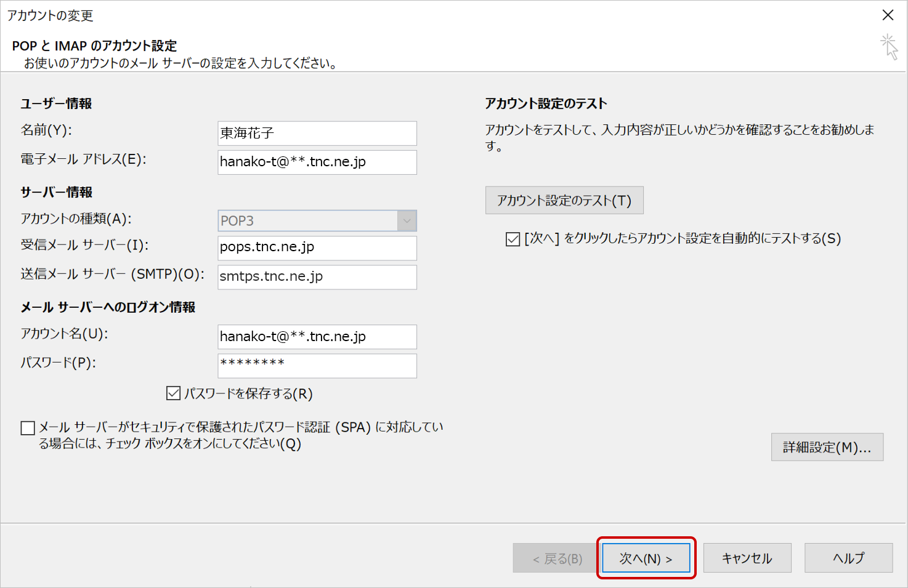Open 詳細設定(M)... settings
Screen dimensions: 908x588
point(827,447)
